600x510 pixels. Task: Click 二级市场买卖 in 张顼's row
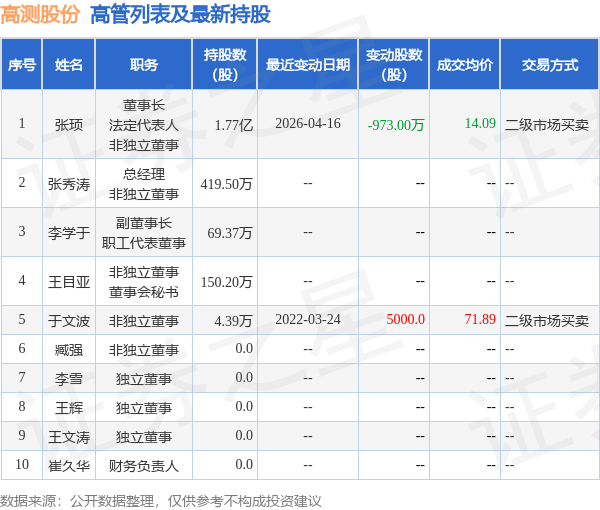pyautogui.click(x=547, y=125)
